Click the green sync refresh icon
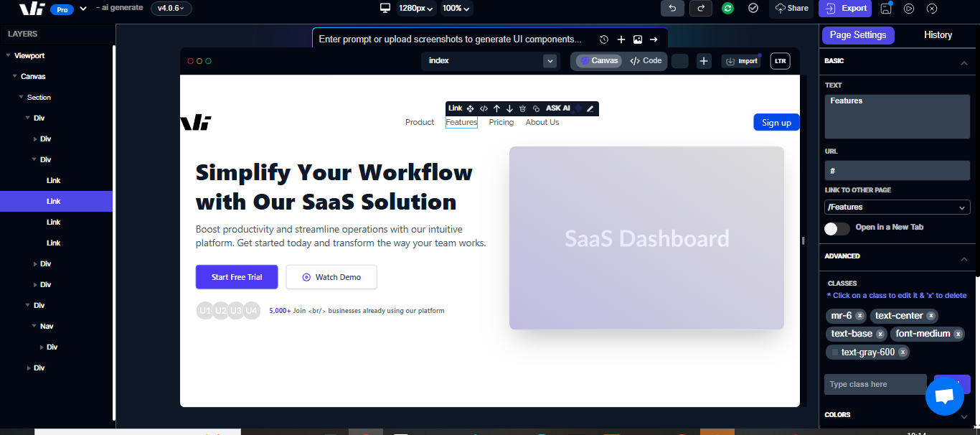 click(x=727, y=8)
